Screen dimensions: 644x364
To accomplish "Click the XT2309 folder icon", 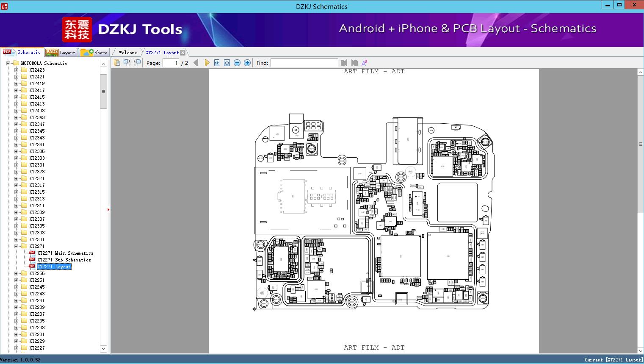I will point(24,212).
